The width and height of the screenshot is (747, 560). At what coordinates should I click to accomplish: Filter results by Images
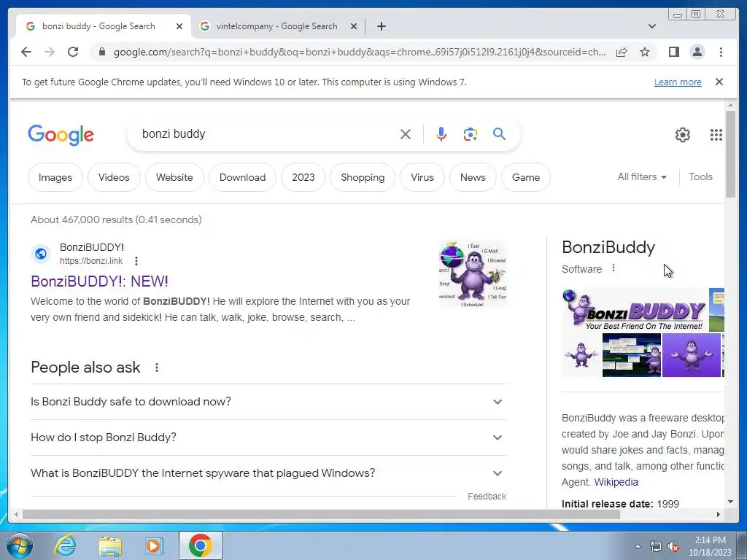(x=55, y=177)
